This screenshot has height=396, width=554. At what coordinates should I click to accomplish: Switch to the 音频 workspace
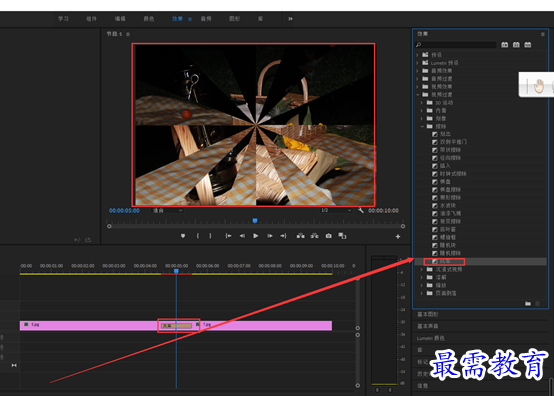[x=206, y=19]
